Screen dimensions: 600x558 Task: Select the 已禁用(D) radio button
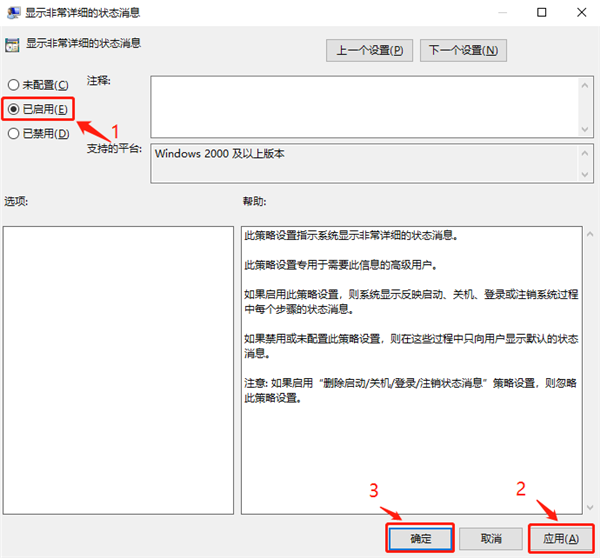point(38,134)
